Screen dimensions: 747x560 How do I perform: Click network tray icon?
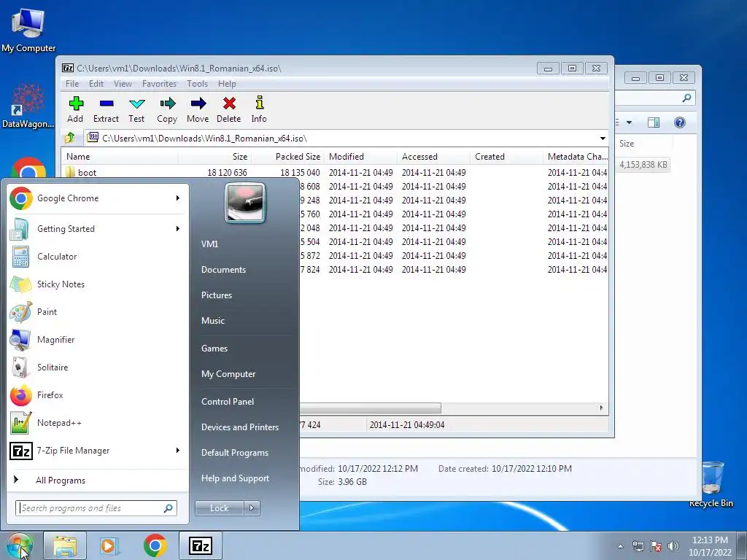[638, 546]
